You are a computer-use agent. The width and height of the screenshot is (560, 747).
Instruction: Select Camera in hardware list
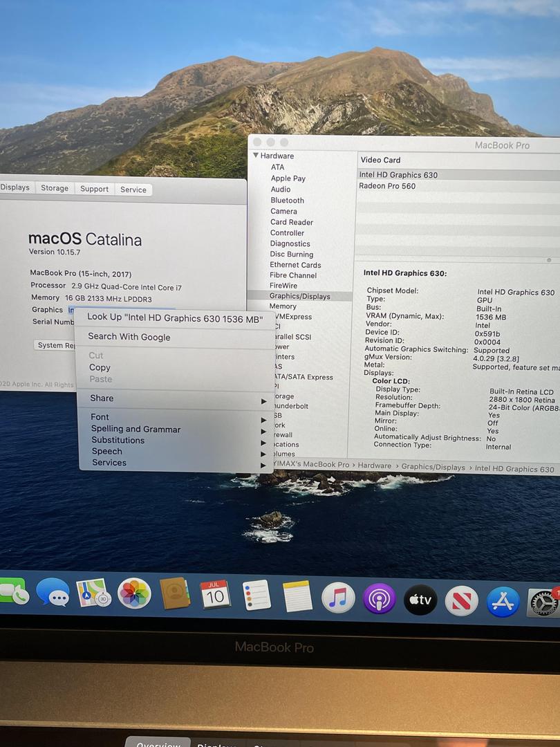pyautogui.click(x=283, y=211)
